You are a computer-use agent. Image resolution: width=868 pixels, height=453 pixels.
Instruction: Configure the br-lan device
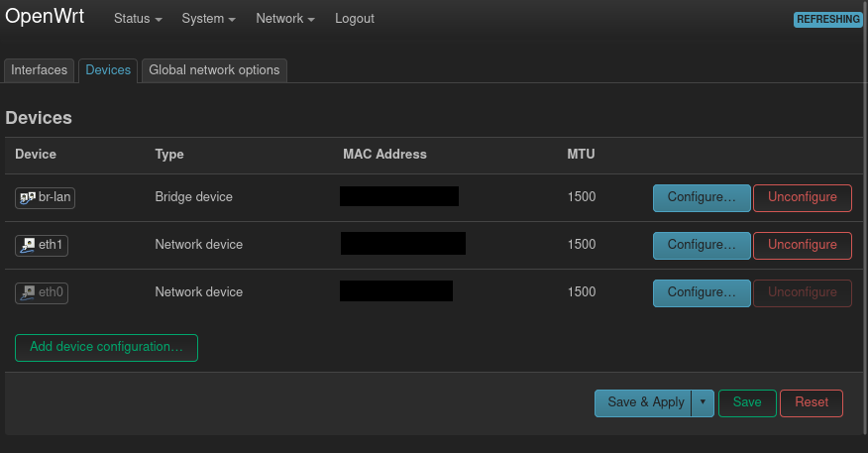pos(702,197)
